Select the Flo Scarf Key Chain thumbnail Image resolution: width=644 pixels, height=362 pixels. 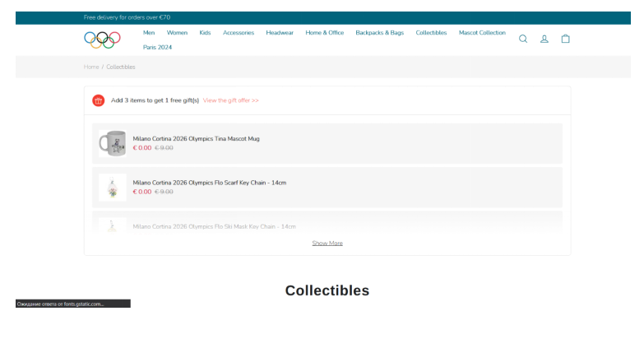pos(113,188)
